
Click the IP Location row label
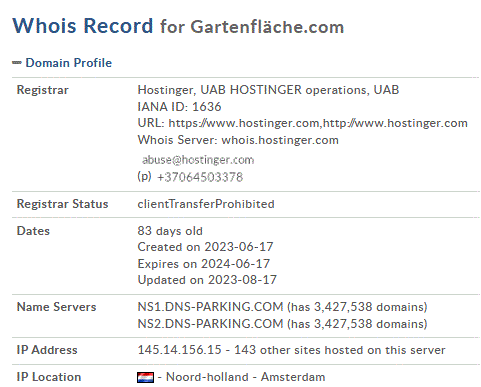tap(49, 377)
